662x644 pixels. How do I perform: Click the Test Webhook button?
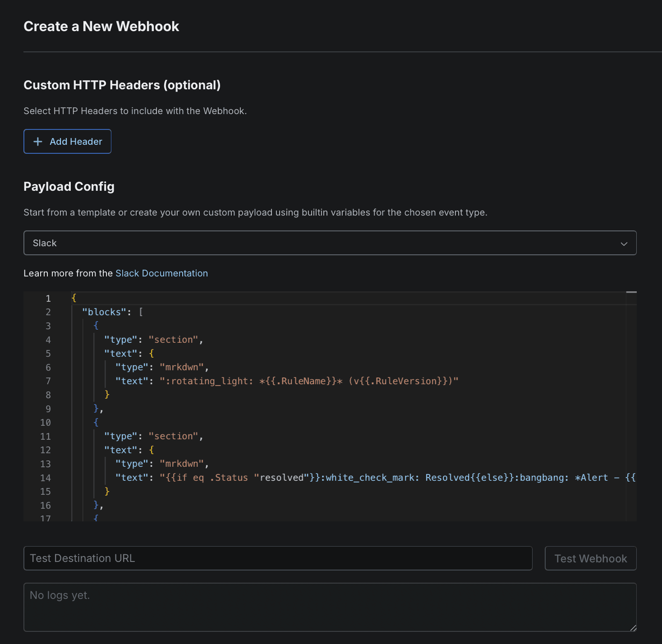[x=590, y=558]
